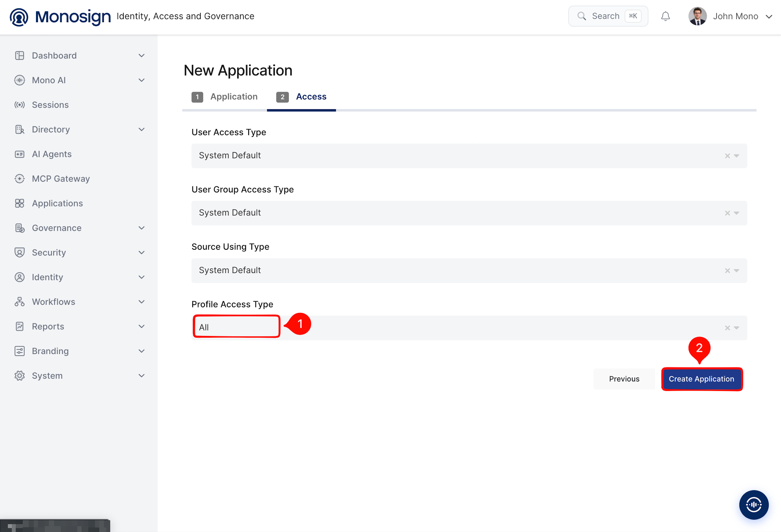Expand the Governance menu chevron
Viewport: 781px width, 532px height.
tap(141, 228)
